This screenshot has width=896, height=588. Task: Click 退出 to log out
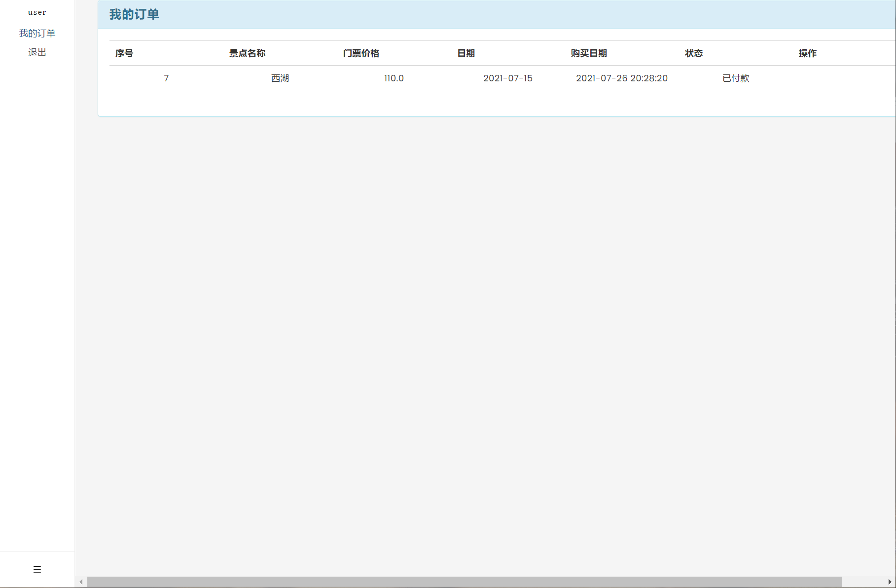pyautogui.click(x=36, y=52)
